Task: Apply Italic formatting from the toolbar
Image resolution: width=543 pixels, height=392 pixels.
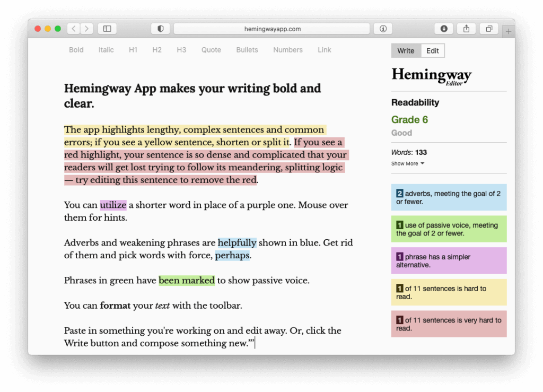Action: coord(106,50)
